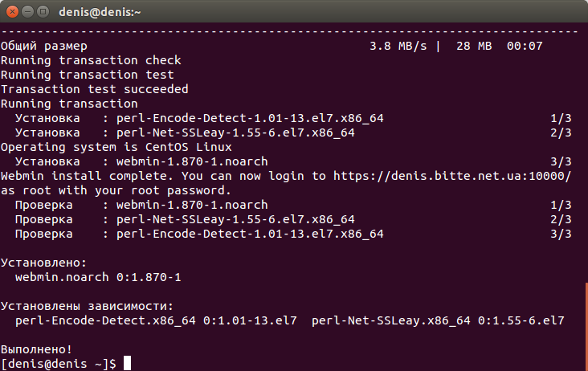Click webmin.noarch 0:1.870-1 installed line

pyautogui.click(x=98, y=277)
